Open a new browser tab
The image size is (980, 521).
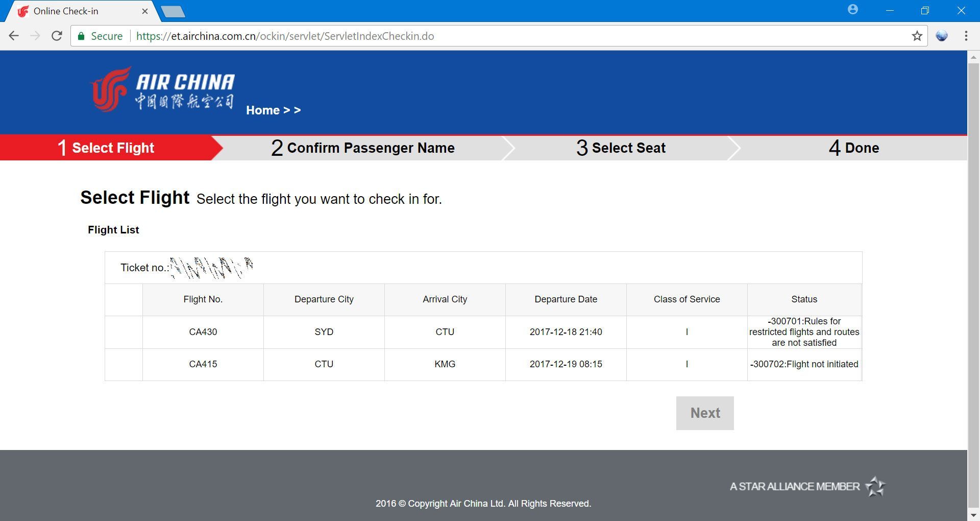173,11
